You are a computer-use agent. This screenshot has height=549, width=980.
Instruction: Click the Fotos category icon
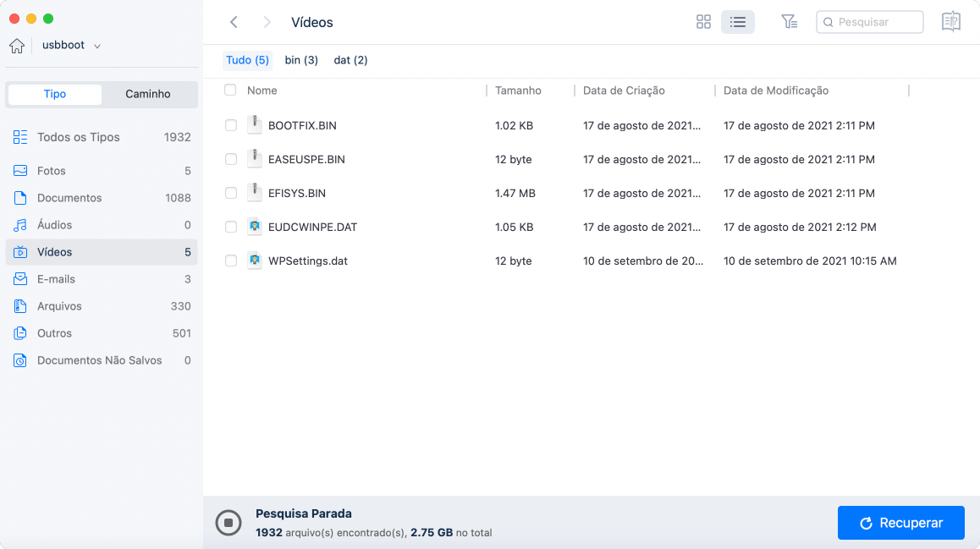point(20,171)
